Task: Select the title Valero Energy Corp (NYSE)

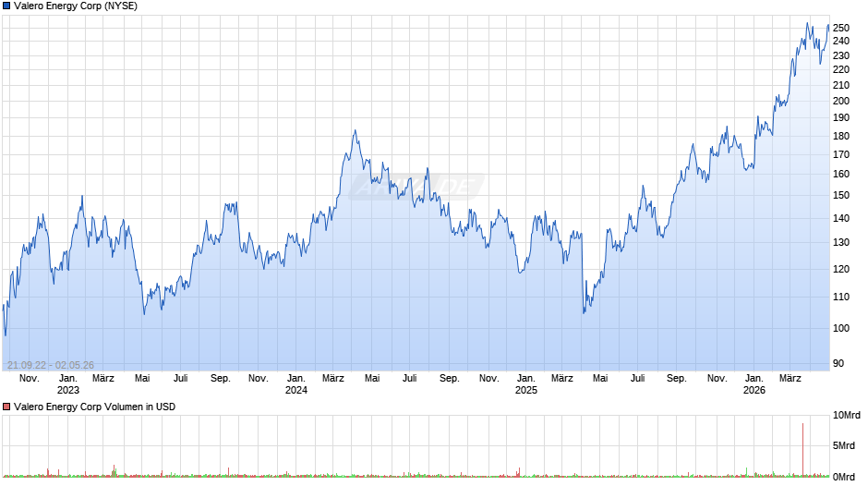Action: (x=76, y=6)
